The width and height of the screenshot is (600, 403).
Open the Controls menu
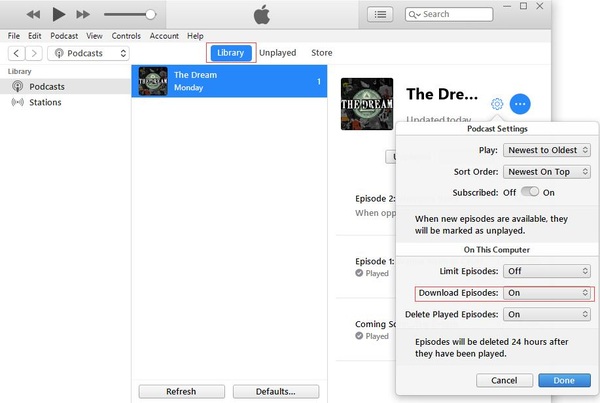(126, 36)
